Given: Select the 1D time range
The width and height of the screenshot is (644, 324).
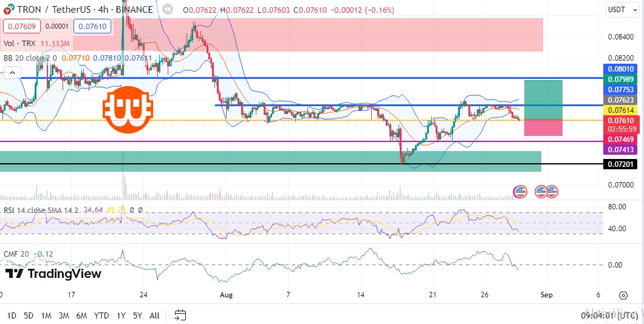Looking at the screenshot, I should pyautogui.click(x=12, y=316).
